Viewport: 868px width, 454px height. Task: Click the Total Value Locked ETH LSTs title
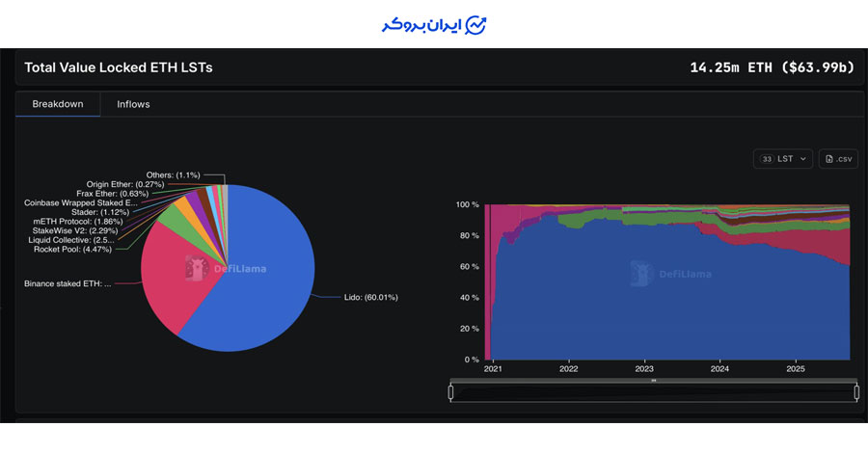(118, 67)
